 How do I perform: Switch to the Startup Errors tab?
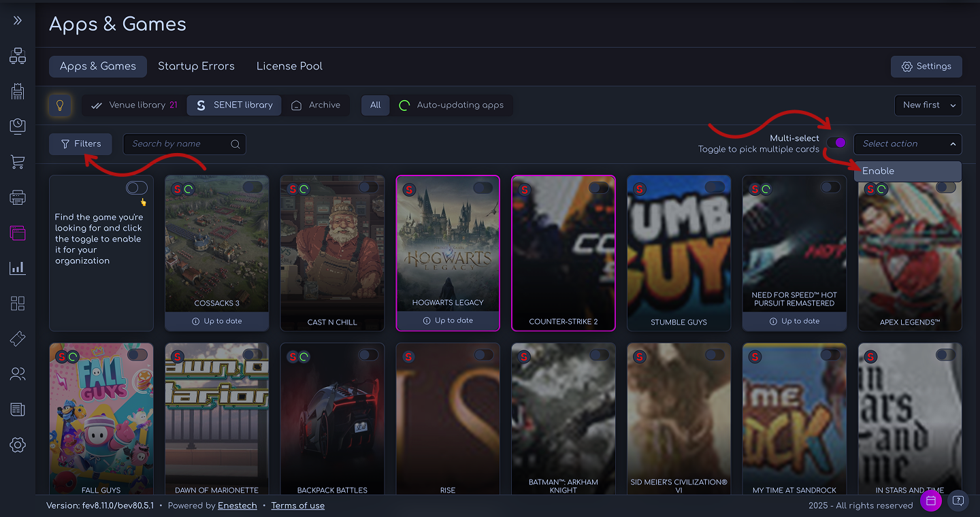[196, 66]
